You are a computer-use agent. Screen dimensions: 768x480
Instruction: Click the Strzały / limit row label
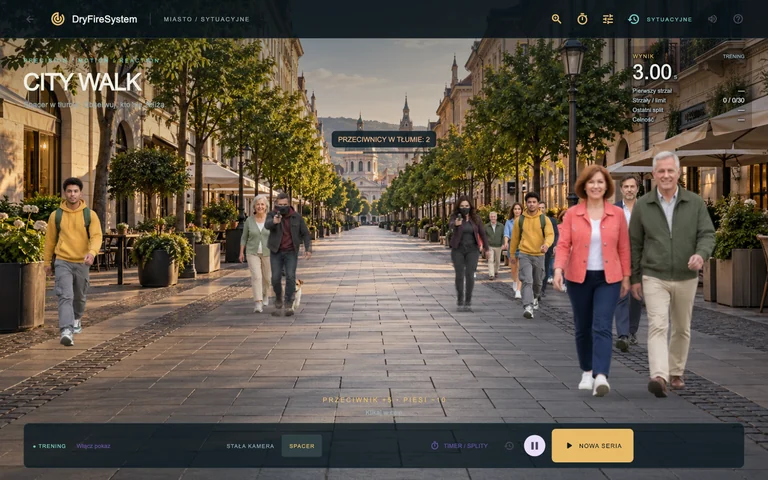pos(649,100)
